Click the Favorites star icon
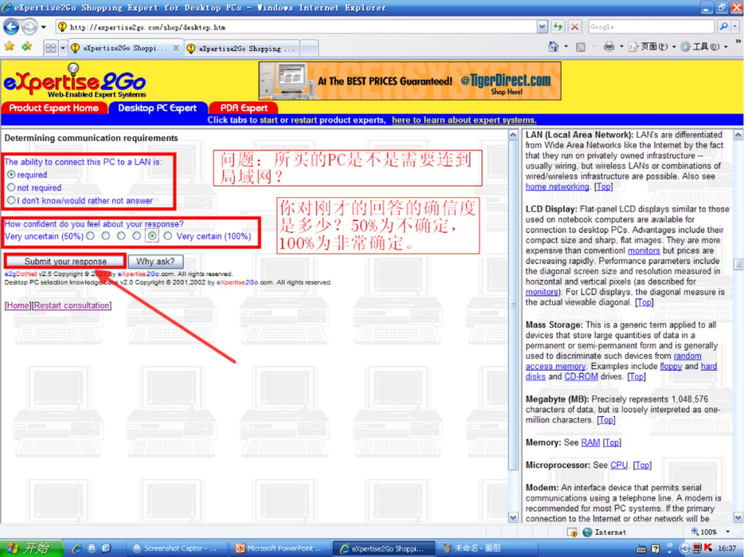 pos(10,48)
